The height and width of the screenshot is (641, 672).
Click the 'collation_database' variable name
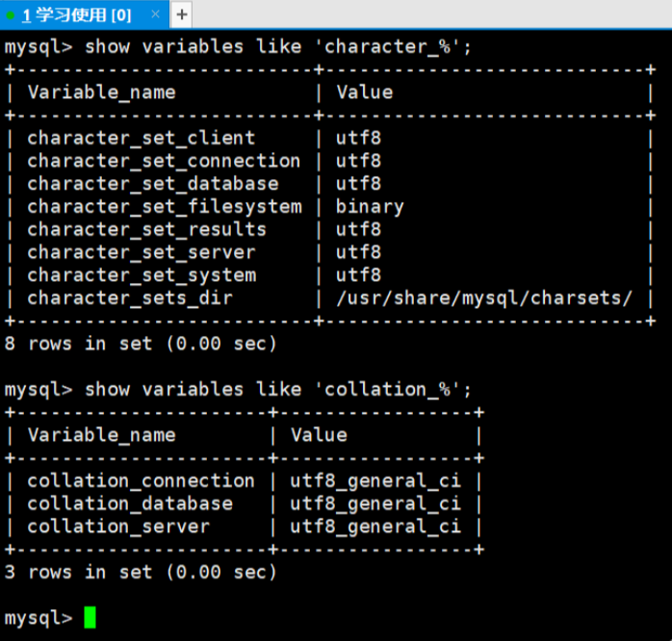click(x=130, y=504)
